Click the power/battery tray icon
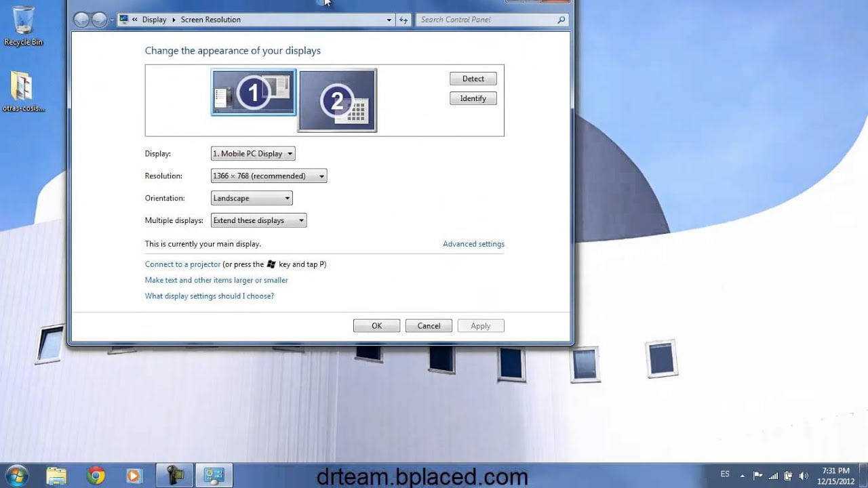The image size is (868, 488). tap(787, 474)
